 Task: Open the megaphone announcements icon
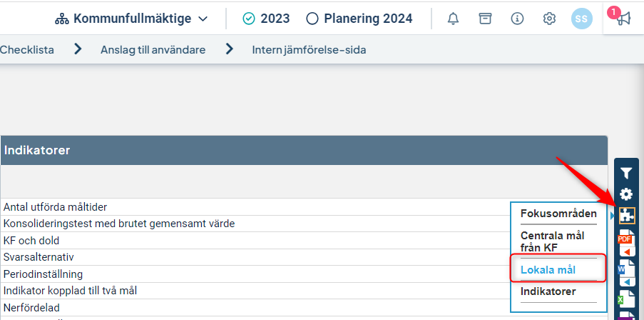point(623,19)
